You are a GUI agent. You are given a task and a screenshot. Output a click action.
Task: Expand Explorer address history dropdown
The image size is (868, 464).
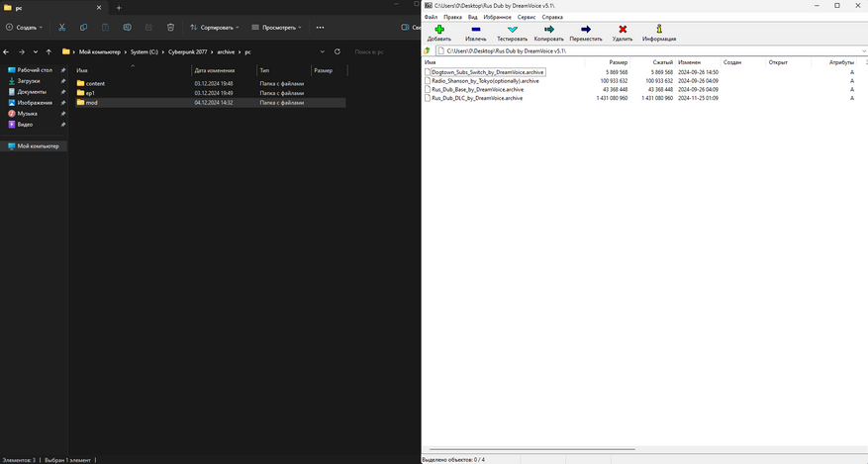click(x=323, y=51)
